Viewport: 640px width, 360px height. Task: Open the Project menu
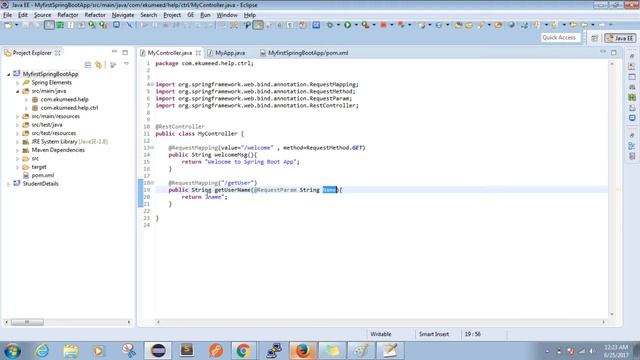coord(172,15)
